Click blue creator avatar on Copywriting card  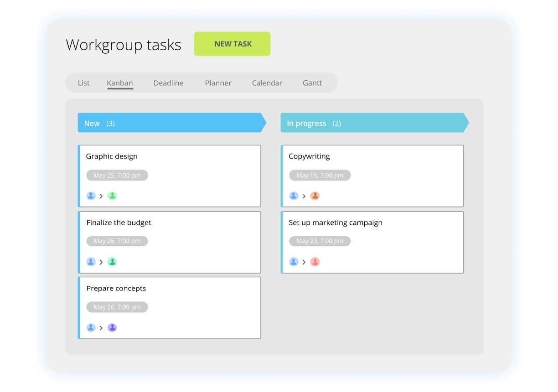click(x=294, y=196)
